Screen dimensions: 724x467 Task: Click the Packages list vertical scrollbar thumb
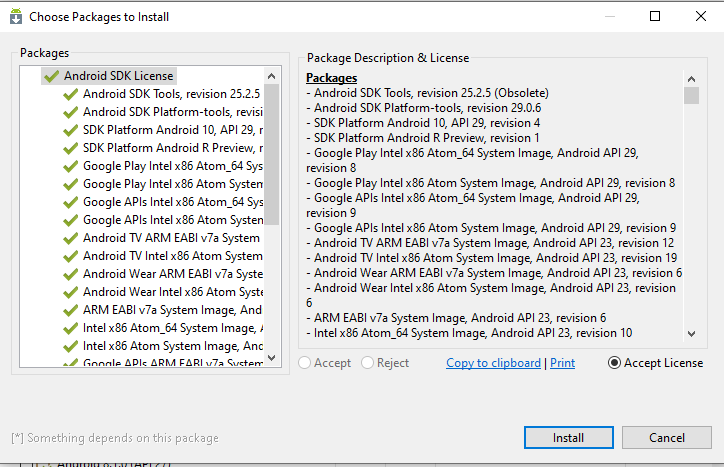[x=272, y=154]
